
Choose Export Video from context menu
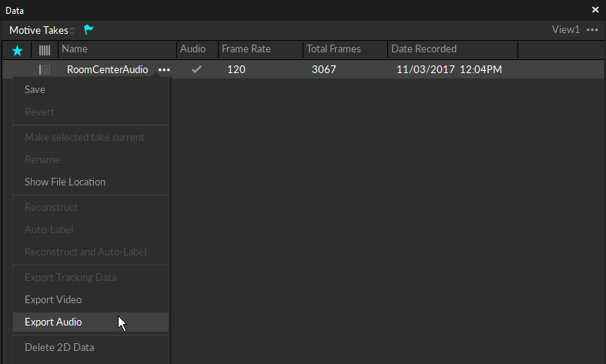click(53, 300)
